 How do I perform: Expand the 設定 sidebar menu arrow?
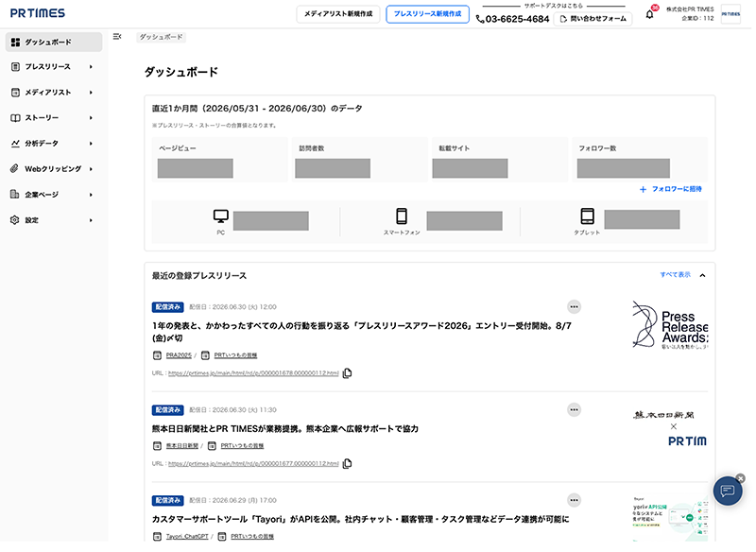point(91,220)
